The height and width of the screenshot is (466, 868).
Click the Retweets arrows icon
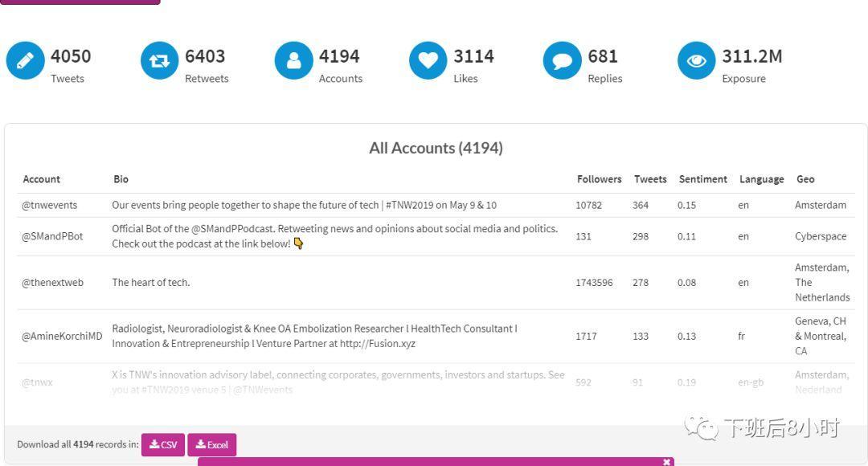click(x=160, y=61)
